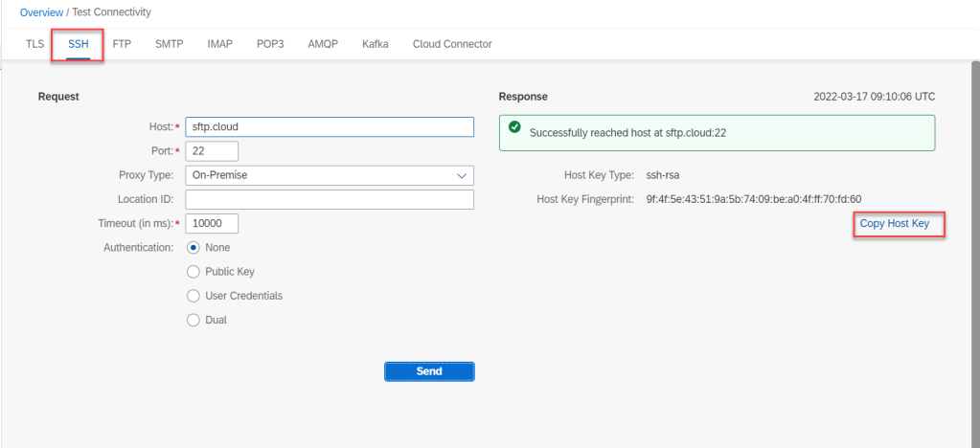The height and width of the screenshot is (448, 980).
Task: Go to the IMAP tab
Action: 219,44
